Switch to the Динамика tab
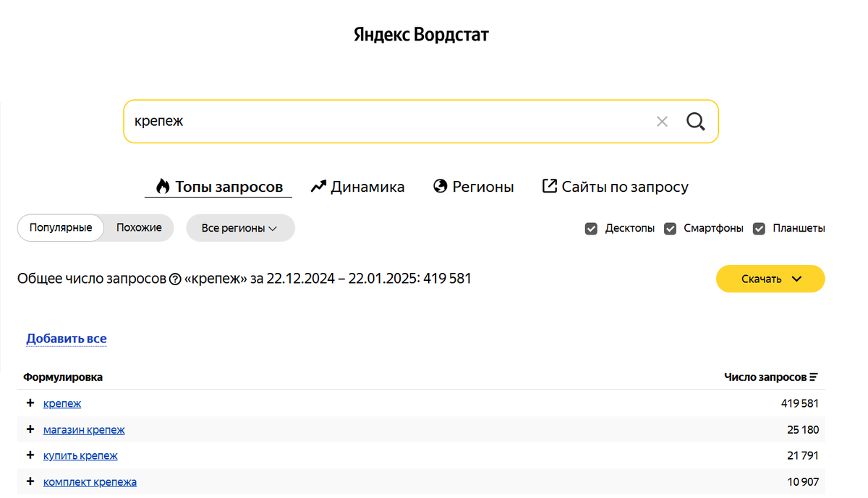 [357, 187]
